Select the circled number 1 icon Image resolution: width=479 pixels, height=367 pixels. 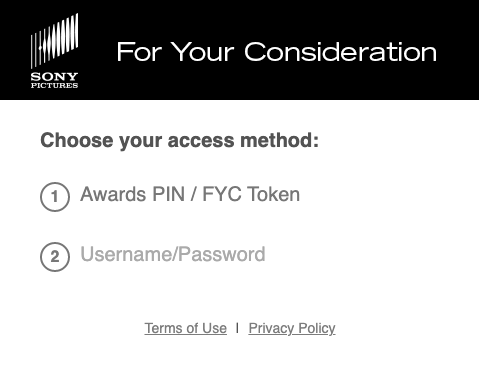point(55,197)
